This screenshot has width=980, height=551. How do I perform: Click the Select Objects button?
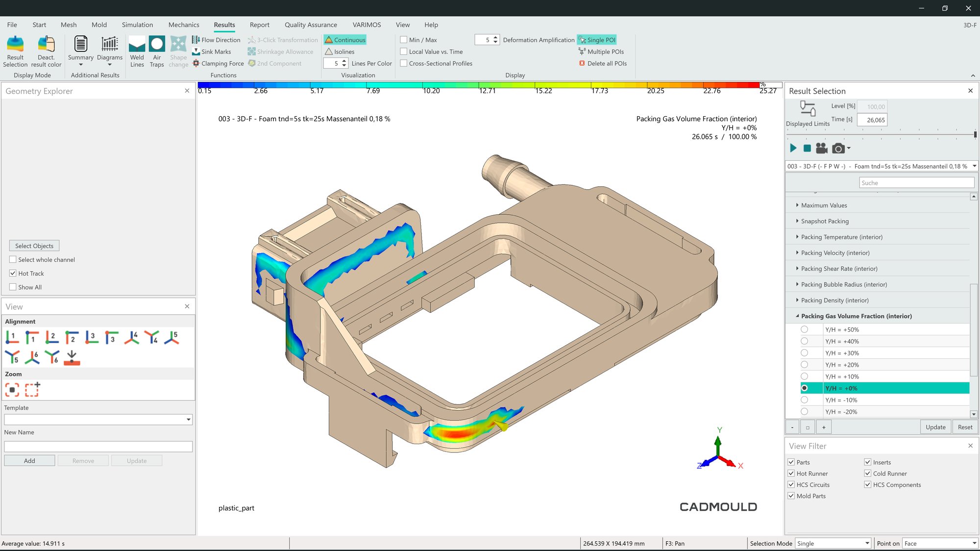pyautogui.click(x=34, y=246)
